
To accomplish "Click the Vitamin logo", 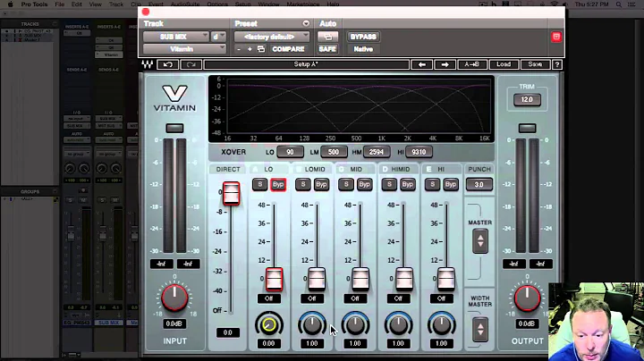I will [x=174, y=98].
